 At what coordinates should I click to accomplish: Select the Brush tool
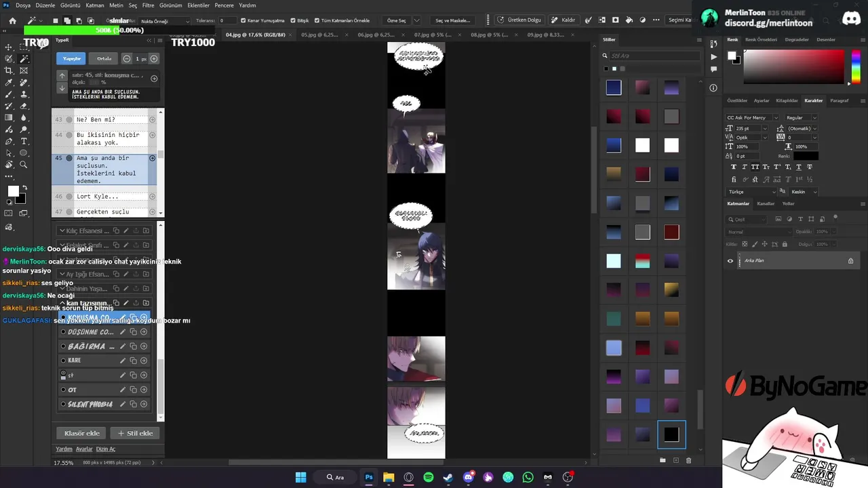point(9,94)
